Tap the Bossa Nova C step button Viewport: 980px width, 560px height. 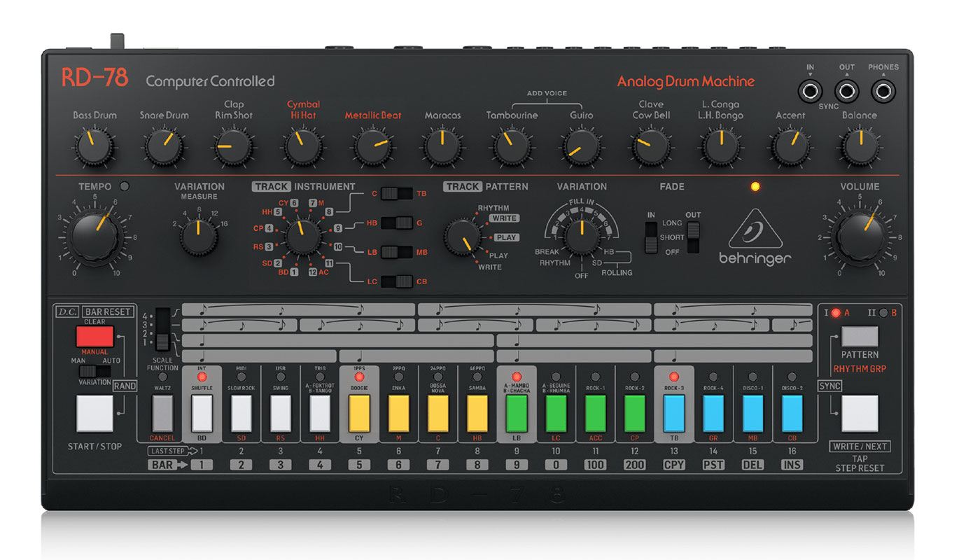[x=438, y=413]
